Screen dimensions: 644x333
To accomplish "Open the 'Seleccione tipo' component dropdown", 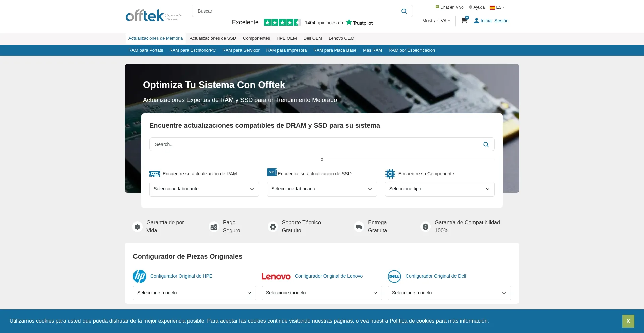I will (x=439, y=189).
